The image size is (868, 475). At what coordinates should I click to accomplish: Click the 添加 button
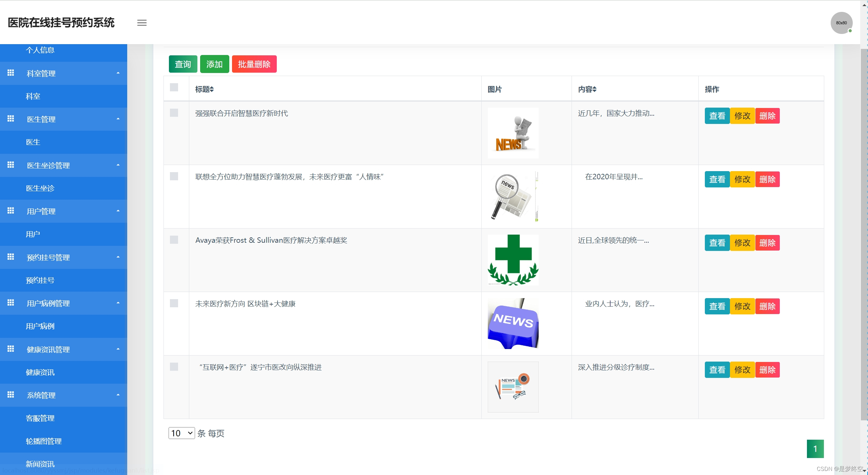point(215,64)
